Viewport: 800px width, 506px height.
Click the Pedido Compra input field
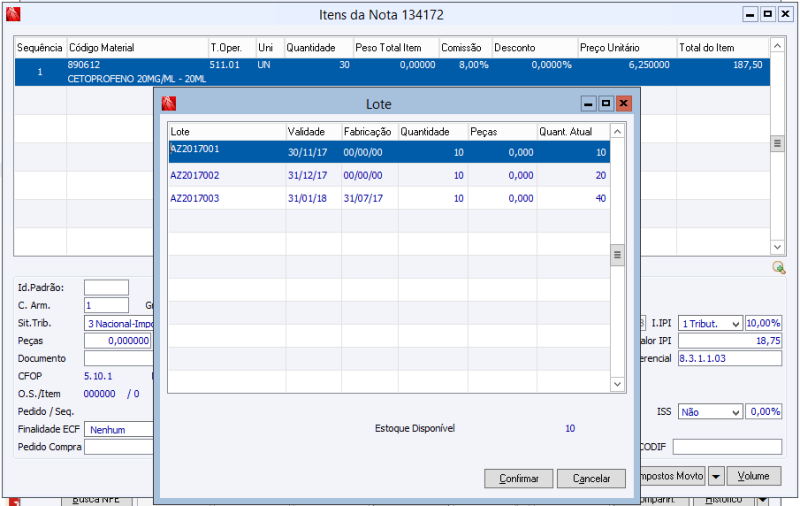(x=119, y=447)
